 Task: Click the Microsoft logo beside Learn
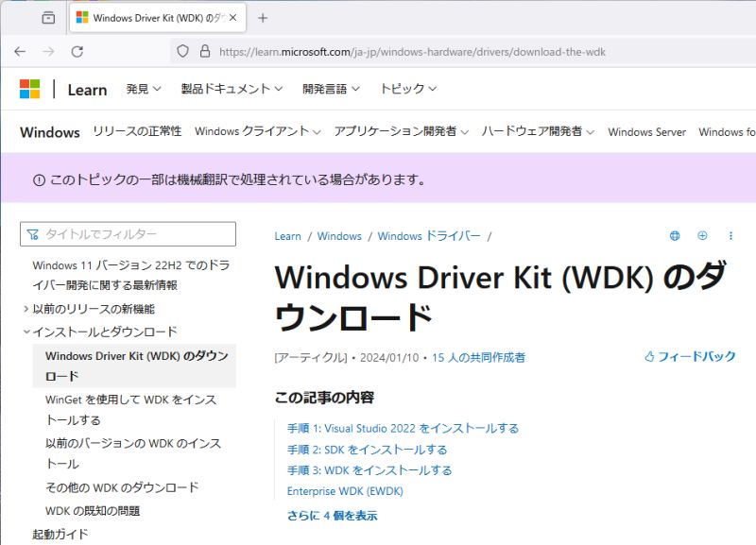[30, 88]
